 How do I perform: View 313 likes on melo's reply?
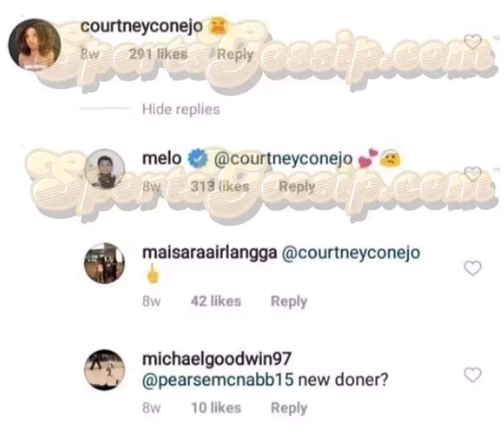coord(220,186)
